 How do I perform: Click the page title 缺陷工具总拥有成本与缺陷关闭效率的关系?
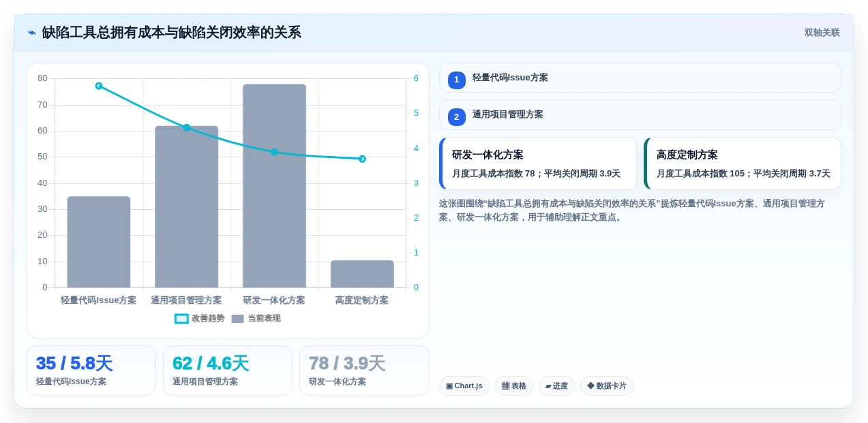[172, 33]
